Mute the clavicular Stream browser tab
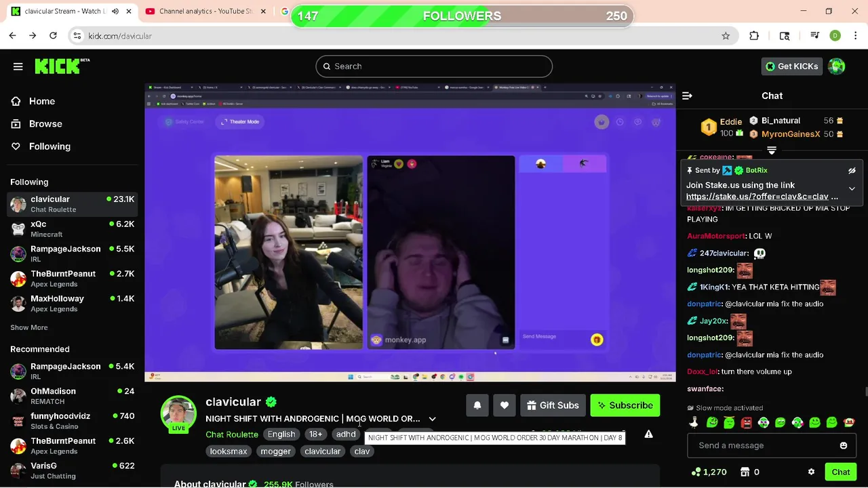 point(115,12)
